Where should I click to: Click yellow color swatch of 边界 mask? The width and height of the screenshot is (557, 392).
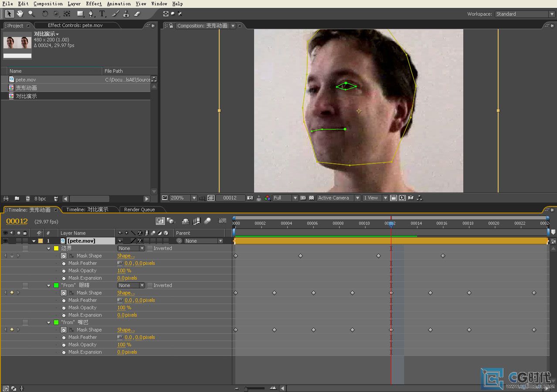[56, 248]
